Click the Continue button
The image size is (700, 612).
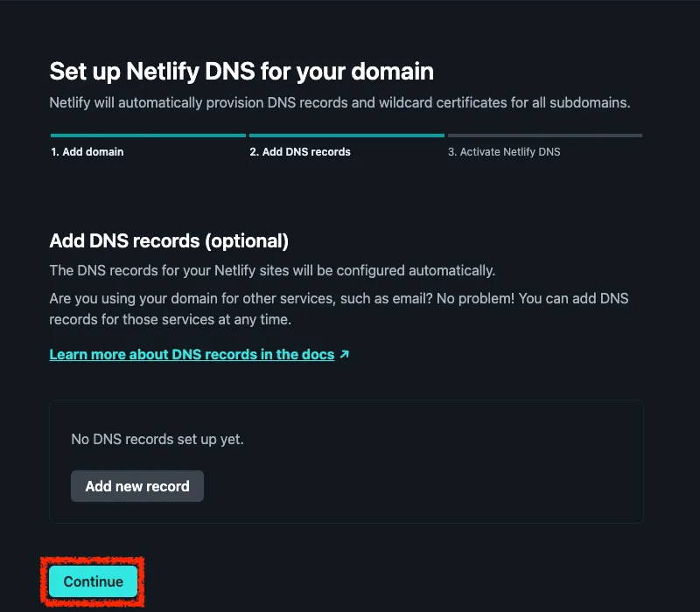coord(93,581)
